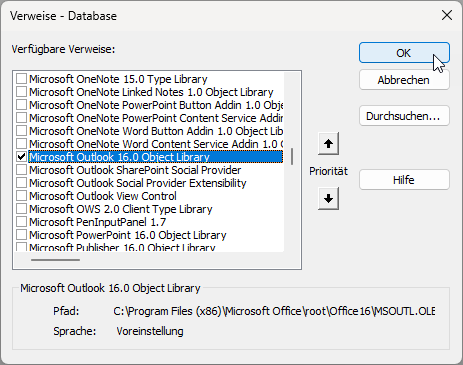Select 'Microsoft OneNote Linked Notes 1.0 Object Library' text

[151, 92]
